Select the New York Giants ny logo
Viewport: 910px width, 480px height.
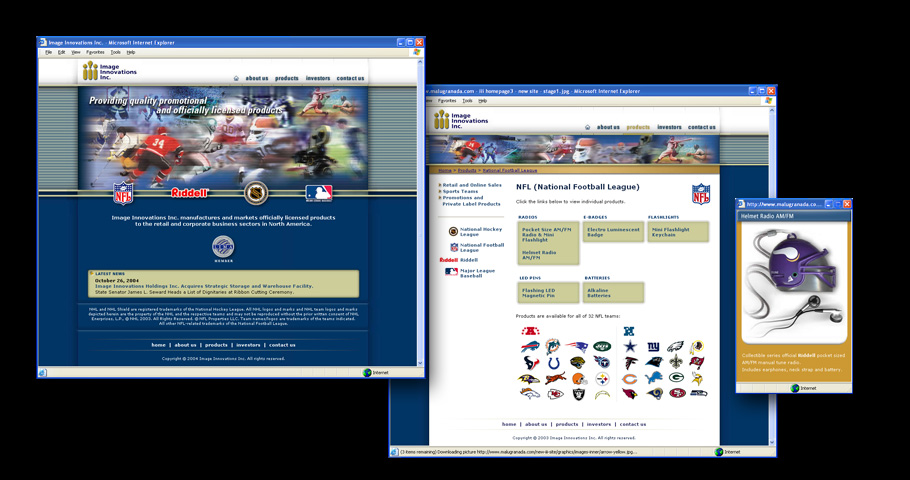pos(653,347)
